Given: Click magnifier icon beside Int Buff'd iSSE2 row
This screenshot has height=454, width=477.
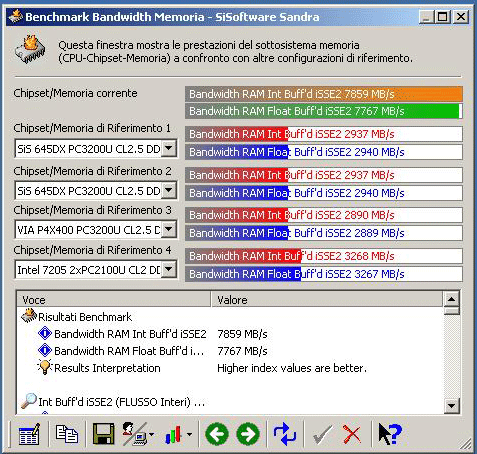Looking at the screenshot, I should click(29, 401).
